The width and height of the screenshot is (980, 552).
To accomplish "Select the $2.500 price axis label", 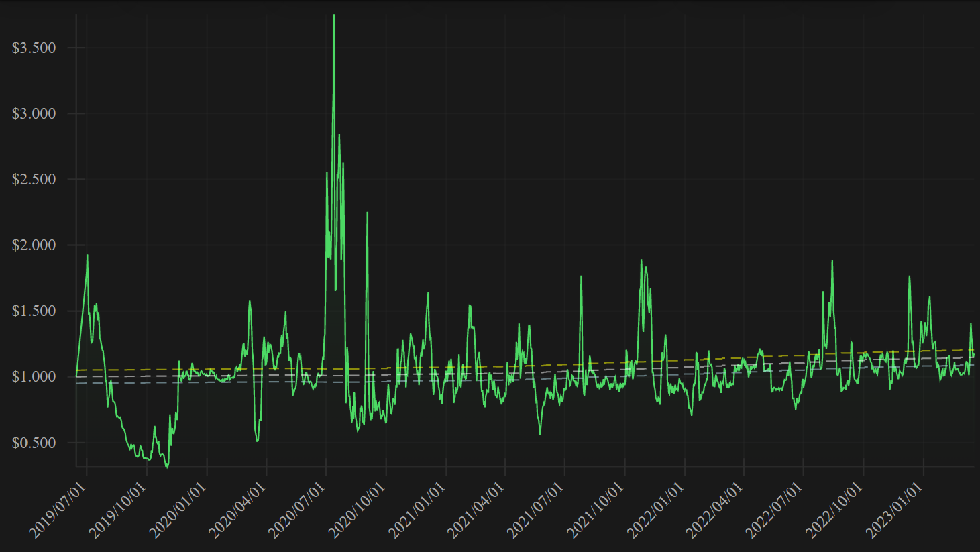I will pyautogui.click(x=34, y=179).
